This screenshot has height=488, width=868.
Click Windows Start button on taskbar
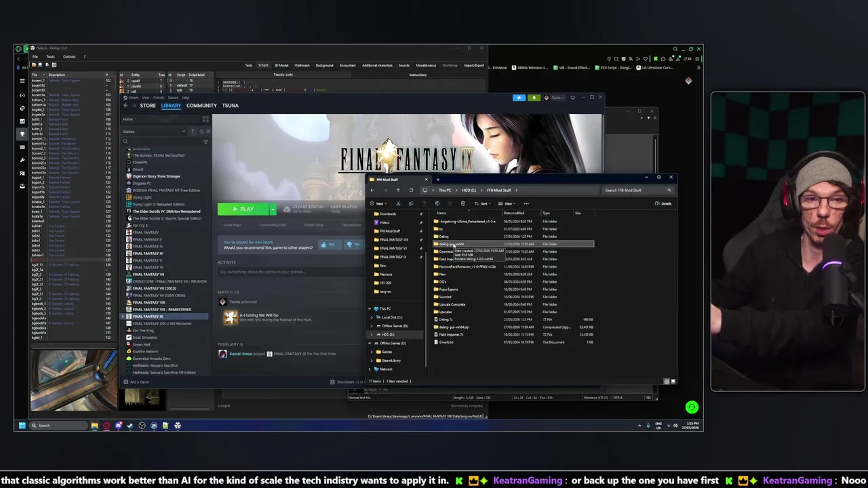point(22,426)
